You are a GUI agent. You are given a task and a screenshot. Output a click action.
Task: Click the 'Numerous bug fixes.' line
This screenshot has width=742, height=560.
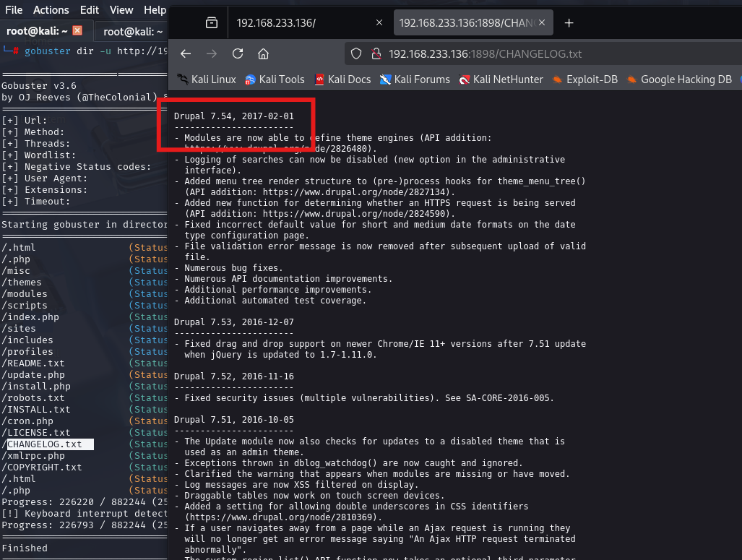tap(228, 268)
